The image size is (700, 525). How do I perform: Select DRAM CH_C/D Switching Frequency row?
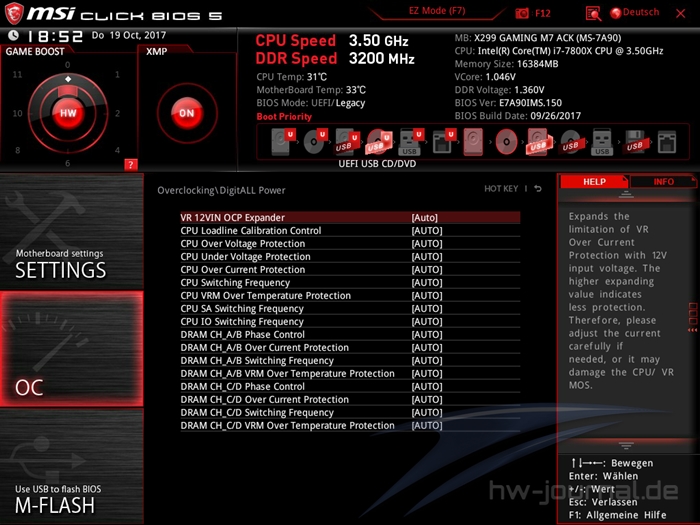[350, 412]
